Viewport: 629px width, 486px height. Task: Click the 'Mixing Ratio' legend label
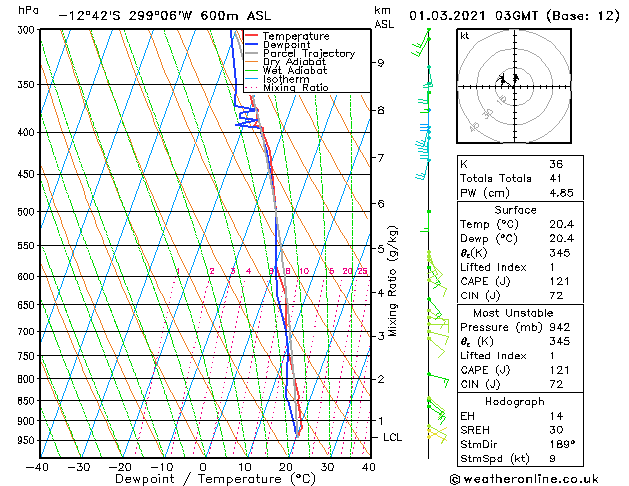point(296,87)
